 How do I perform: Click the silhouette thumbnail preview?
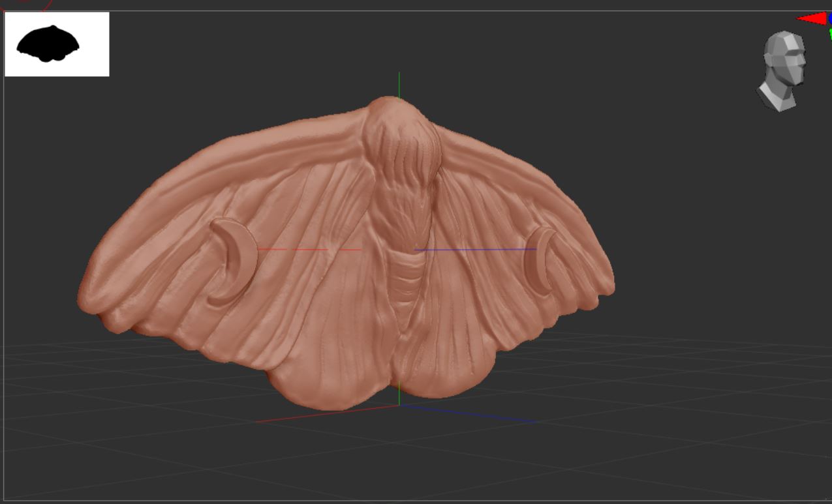(57, 44)
